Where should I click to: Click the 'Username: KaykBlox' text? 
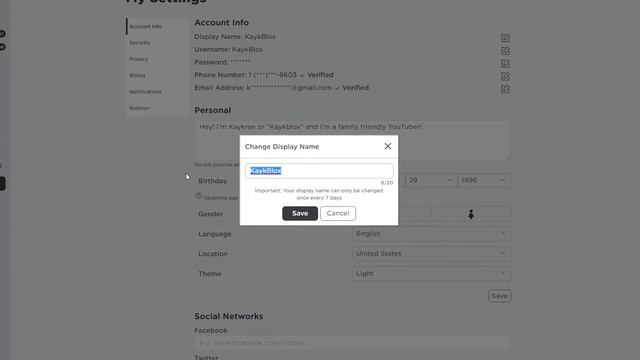click(229, 49)
